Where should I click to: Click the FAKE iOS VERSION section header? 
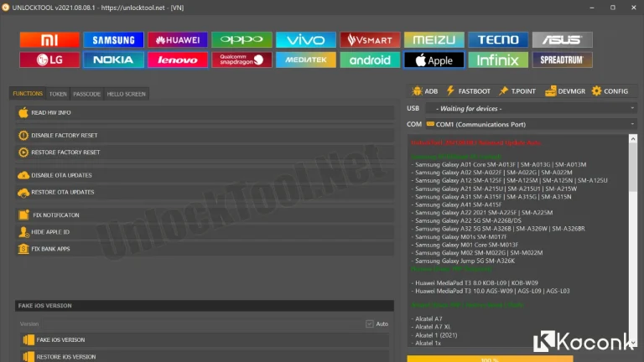(205, 306)
